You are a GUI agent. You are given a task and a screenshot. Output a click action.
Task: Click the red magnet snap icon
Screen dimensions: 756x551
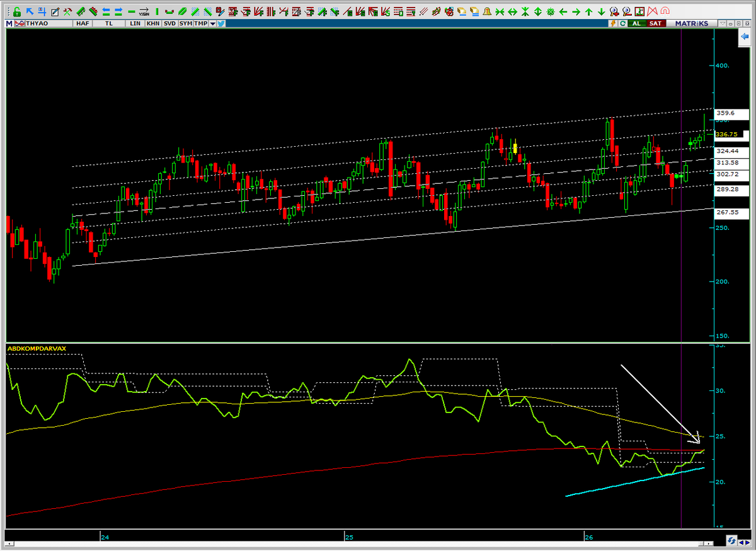coord(665,12)
